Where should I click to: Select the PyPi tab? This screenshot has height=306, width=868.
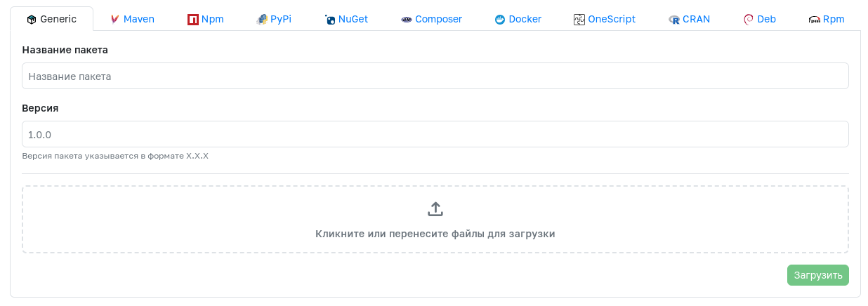tap(274, 19)
